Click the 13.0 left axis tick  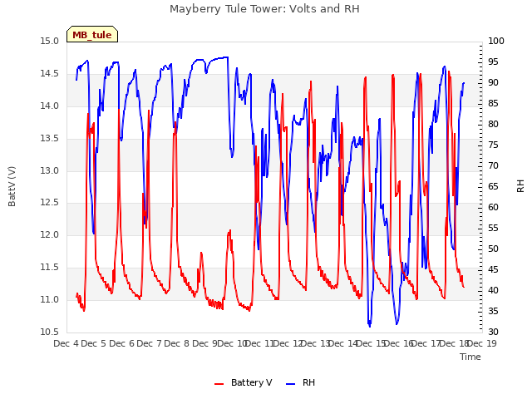click(x=50, y=170)
